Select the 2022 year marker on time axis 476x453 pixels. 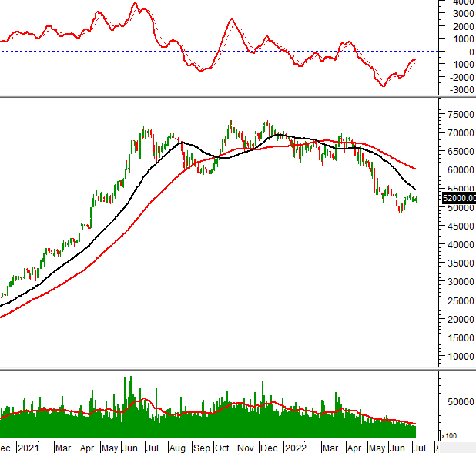pyautogui.click(x=295, y=447)
